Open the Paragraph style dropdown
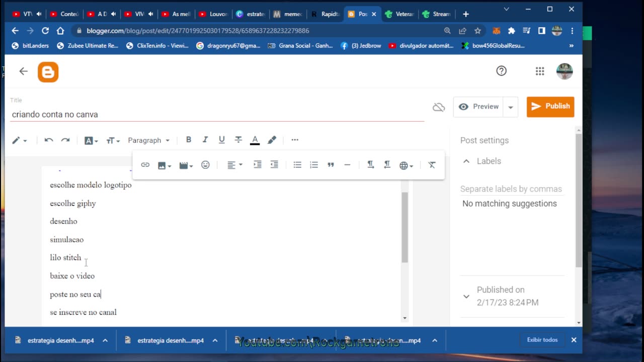This screenshot has height=362, width=644. click(x=149, y=140)
